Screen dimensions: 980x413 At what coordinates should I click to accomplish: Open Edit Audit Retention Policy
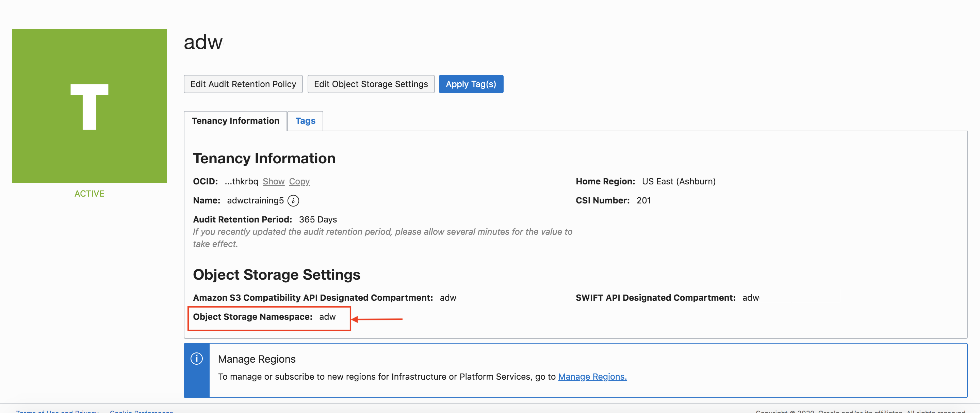243,84
